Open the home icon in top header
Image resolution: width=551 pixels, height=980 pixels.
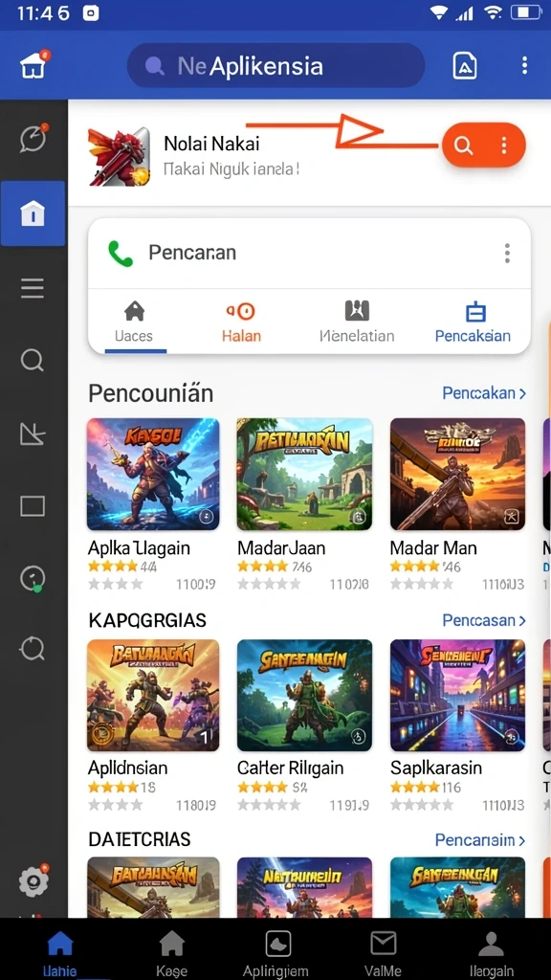tap(33, 66)
